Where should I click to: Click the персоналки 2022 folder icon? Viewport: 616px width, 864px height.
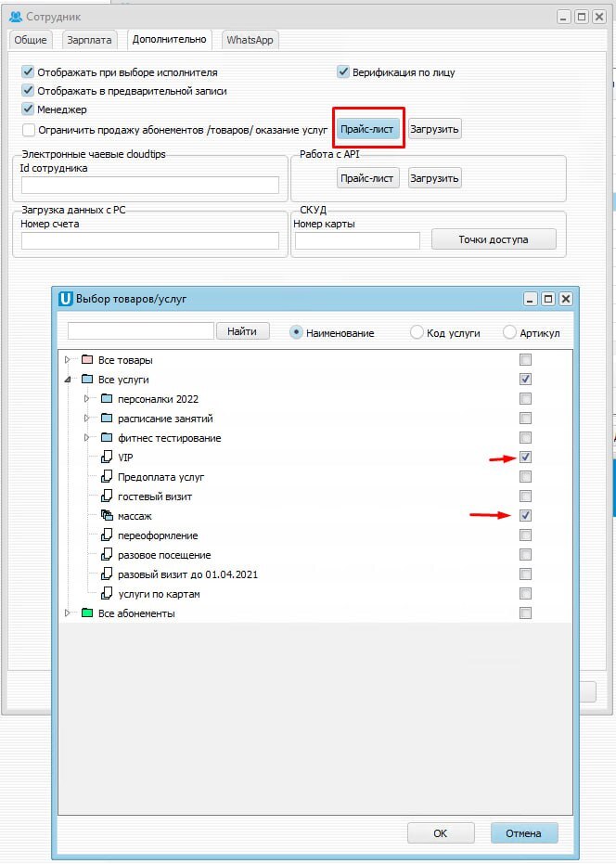(x=107, y=398)
